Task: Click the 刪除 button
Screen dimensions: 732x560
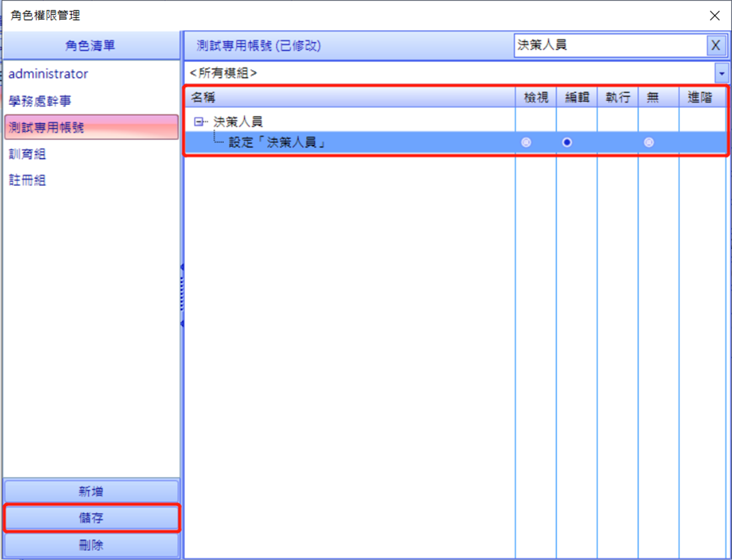Action: coord(91,545)
